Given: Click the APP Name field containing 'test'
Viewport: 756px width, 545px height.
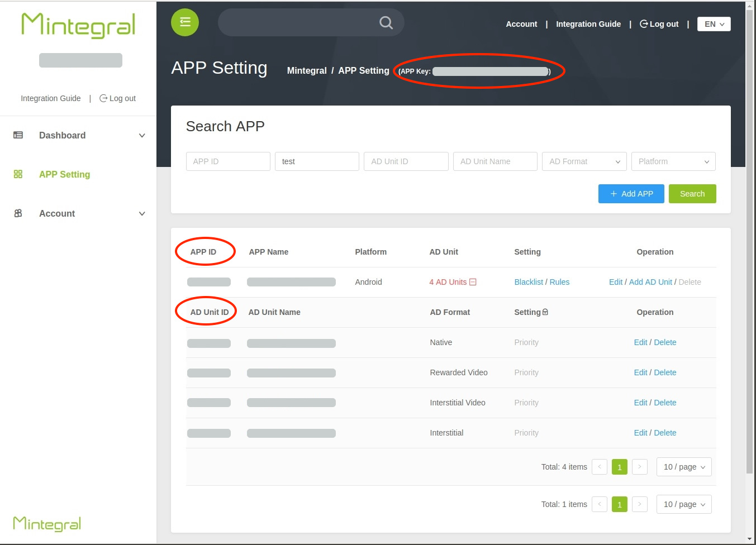Looking at the screenshot, I should tap(317, 161).
